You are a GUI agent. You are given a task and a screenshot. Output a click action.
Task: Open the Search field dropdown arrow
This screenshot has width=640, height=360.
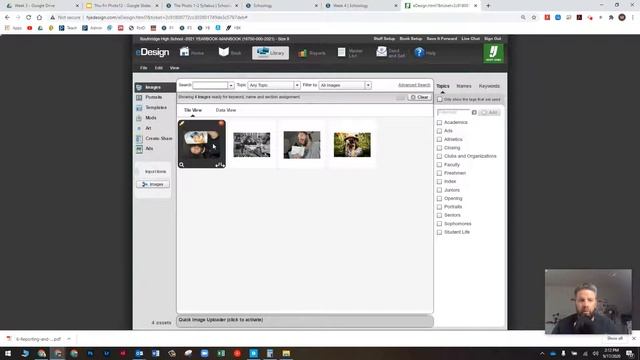click(231, 85)
